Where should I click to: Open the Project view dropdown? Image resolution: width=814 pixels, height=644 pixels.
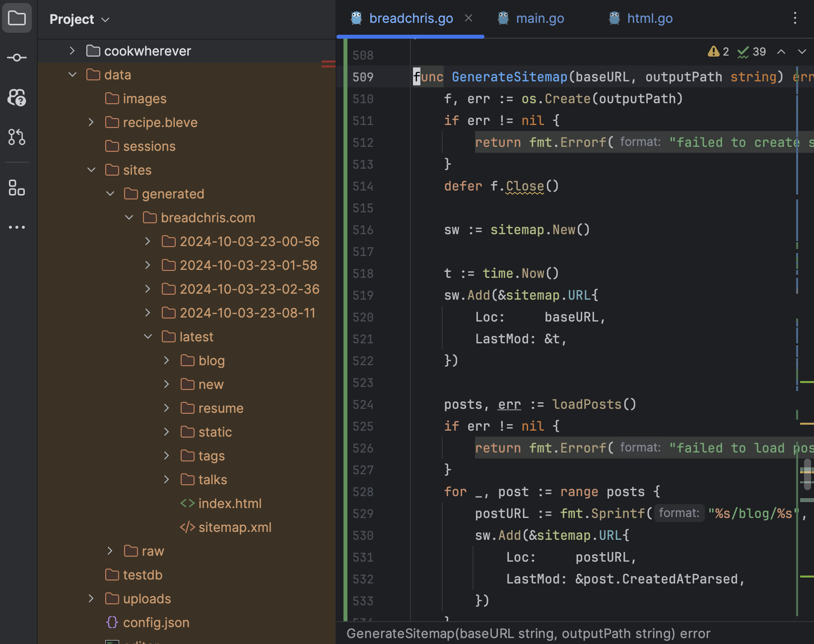pyautogui.click(x=79, y=19)
